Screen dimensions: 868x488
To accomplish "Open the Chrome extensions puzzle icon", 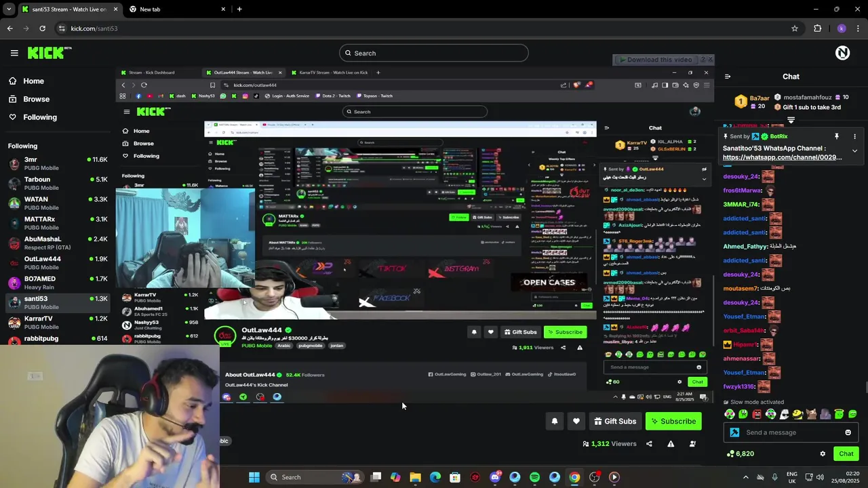I will pos(817,28).
